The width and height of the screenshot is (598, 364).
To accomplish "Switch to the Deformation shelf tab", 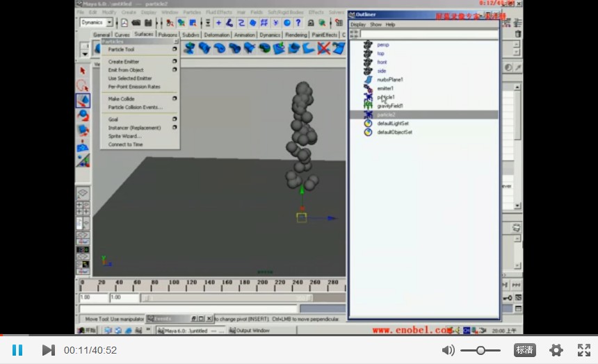I will click(217, 35).
